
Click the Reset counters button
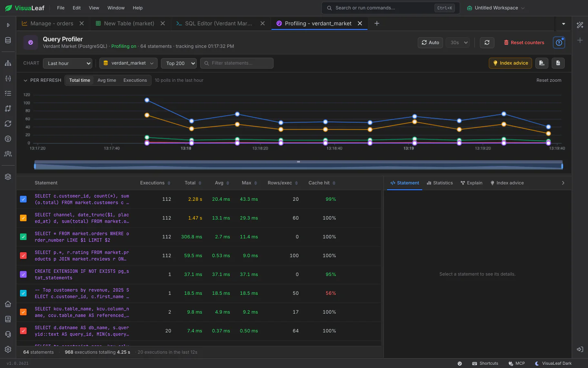[x=524, y=43]
